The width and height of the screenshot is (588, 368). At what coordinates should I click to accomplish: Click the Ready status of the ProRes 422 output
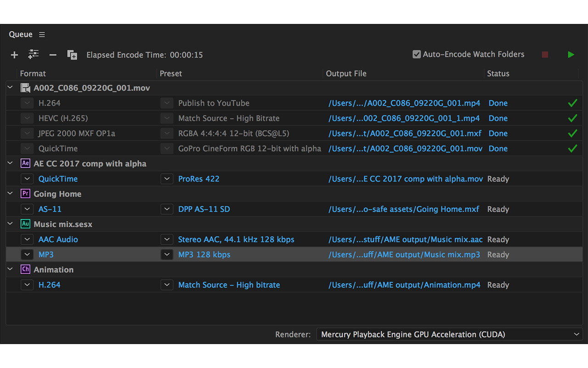pos(498,179)
